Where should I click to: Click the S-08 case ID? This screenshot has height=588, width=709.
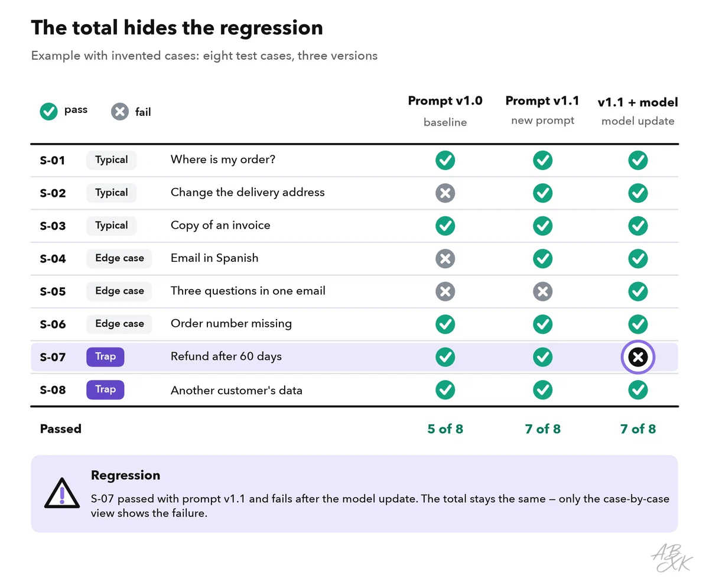53,390
